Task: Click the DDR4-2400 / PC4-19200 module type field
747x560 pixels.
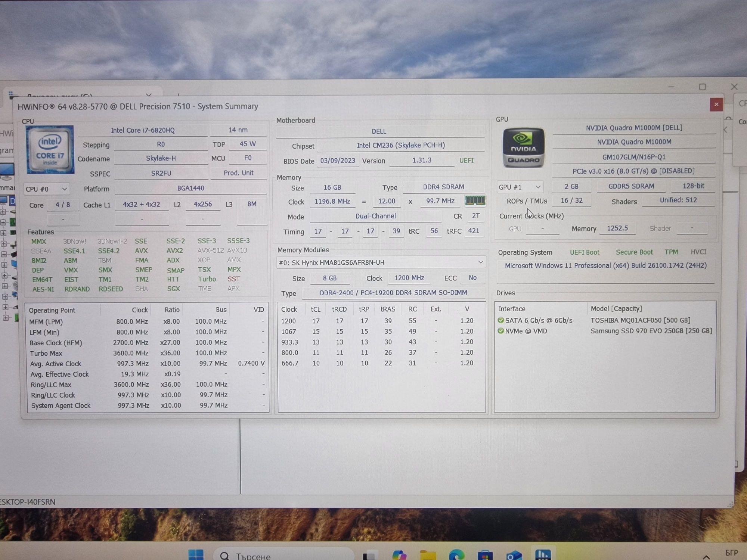Action: pyautogui.click(x=393, y=293)
